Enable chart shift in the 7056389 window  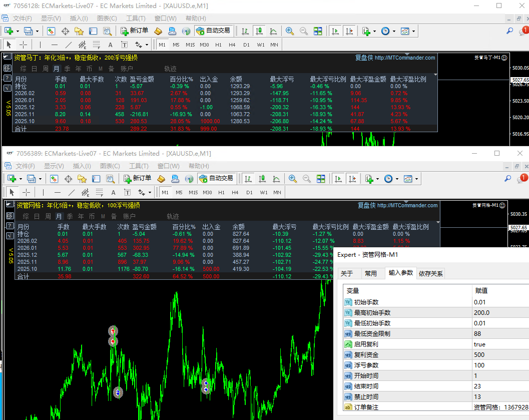[x=353, y=178]
